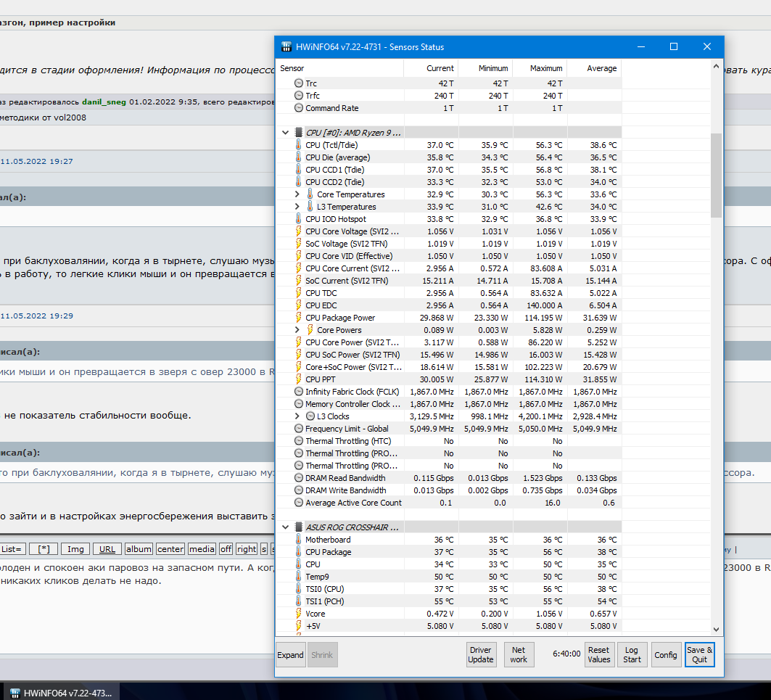The height and width of the screenshot is (700, 771).
Task: Open post timestamp 11.05.2022 19:27 link
Action: pyautogui.click(x=36, y=161)
